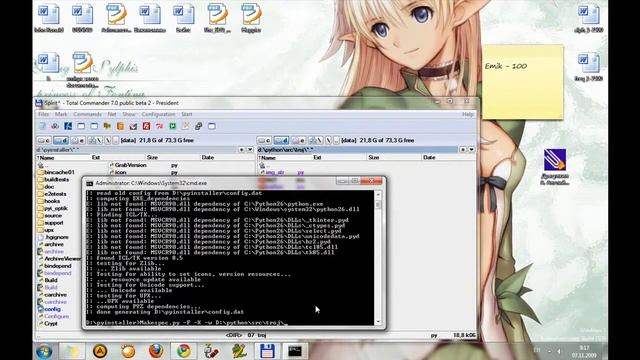Viewport: 640px width, 360px height.
Task: Select drive d in the left panel
Action: [61, 140]
